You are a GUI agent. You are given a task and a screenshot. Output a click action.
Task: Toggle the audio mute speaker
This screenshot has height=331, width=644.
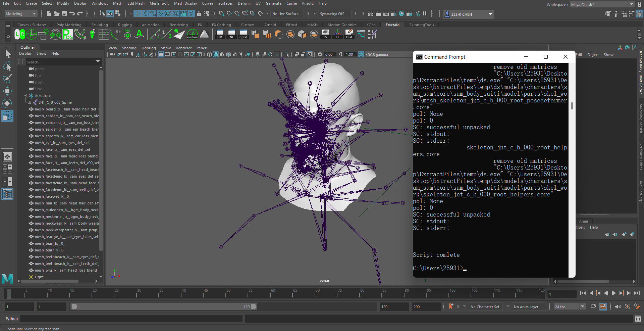pos(618,306)
